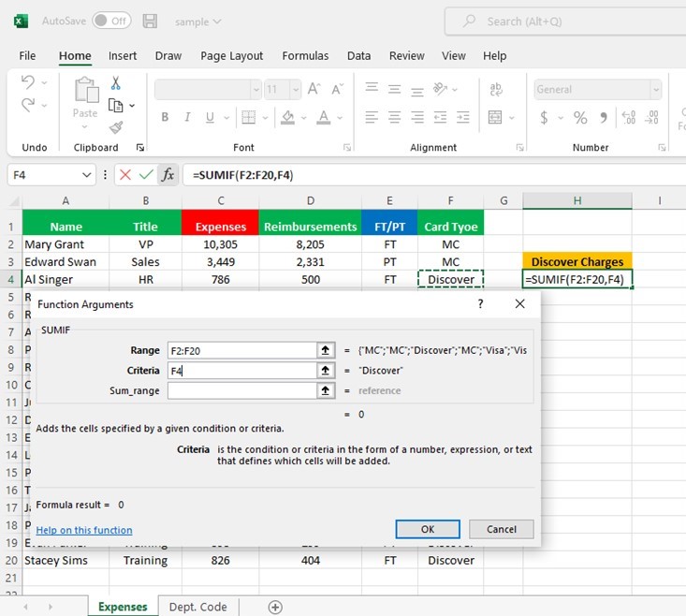
Task: Click the Excel app icon in title bar
Action: (21, 21)
